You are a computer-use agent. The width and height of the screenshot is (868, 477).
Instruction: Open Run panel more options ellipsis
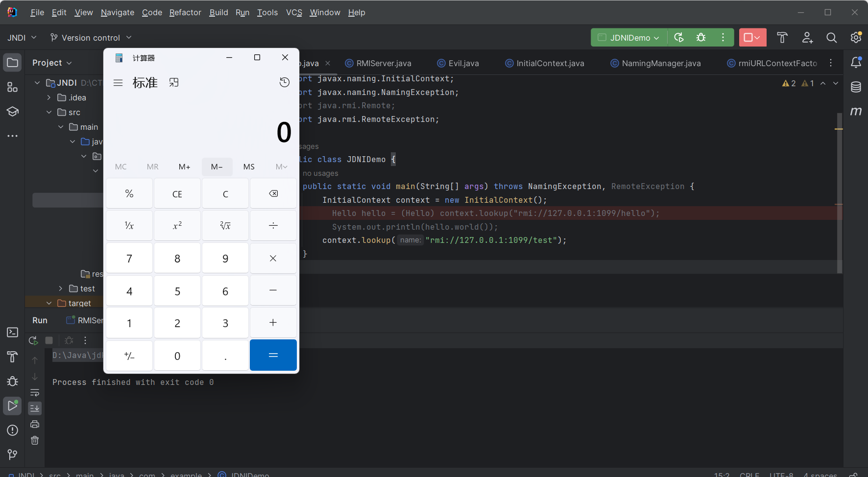coord(85,340)
